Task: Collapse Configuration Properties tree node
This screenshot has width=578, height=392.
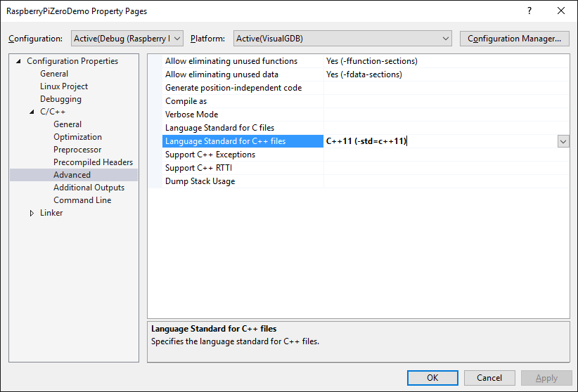Action: pos(18,61)
